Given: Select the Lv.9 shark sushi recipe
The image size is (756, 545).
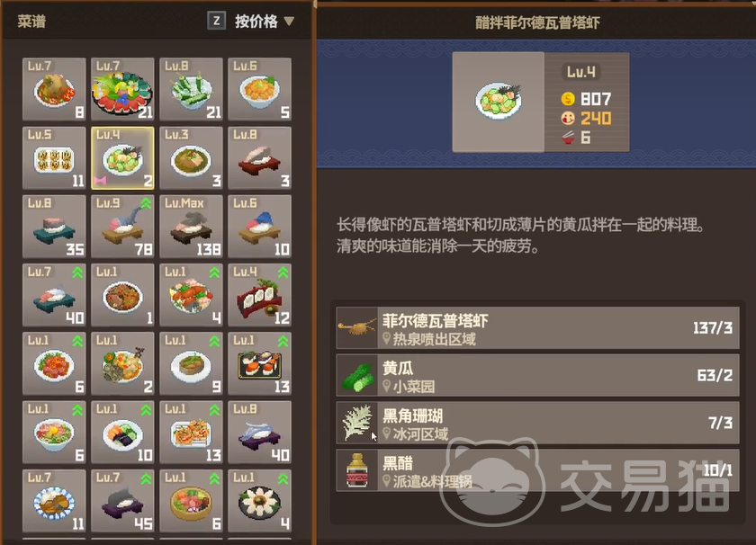Looking at the screenshot, I should tap(122, 226).
